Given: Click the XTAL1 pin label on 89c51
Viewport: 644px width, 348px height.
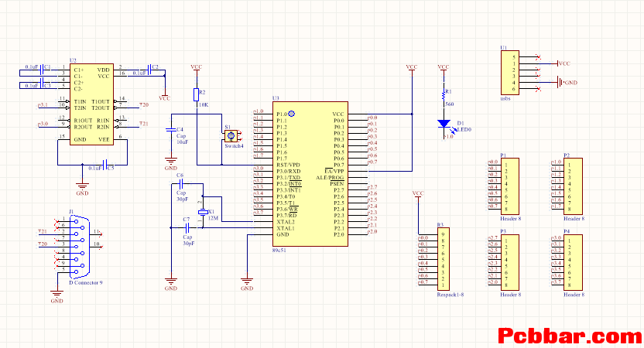Looking at the screenshot, I should [x=286, y=228].
